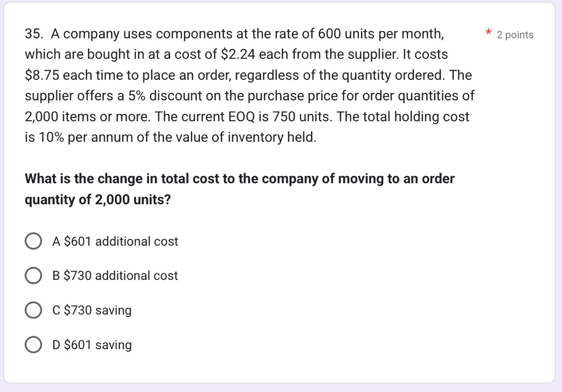The height and width of the screenshot is (392, 562).
Task: Click the bolded question prompt text
Action: [239, 189]
